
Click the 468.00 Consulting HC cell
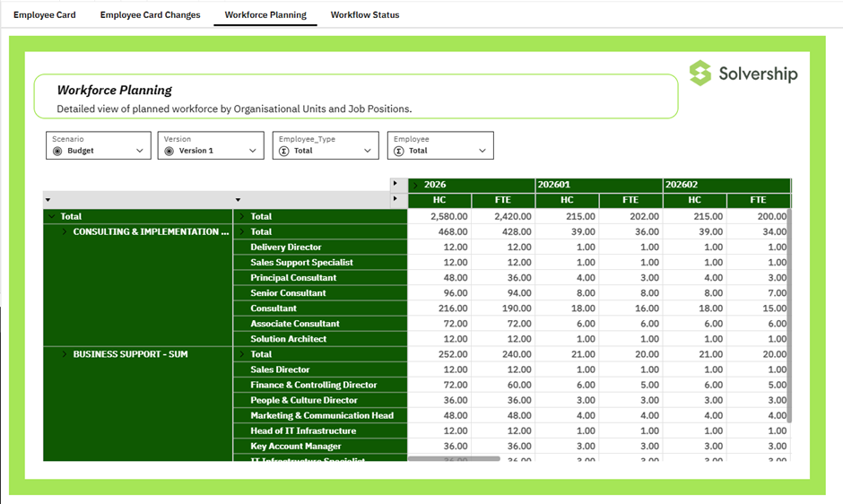tap(439, 232)
